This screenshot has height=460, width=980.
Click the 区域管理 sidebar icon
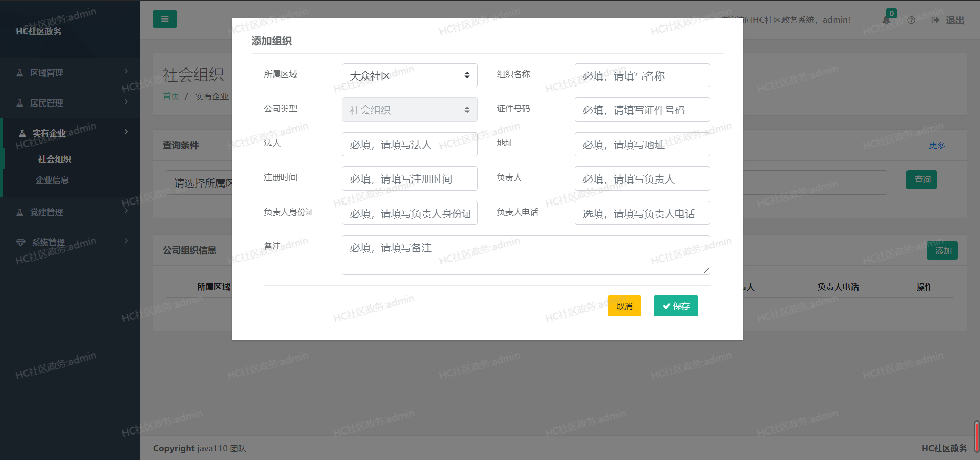pos(20,73)
